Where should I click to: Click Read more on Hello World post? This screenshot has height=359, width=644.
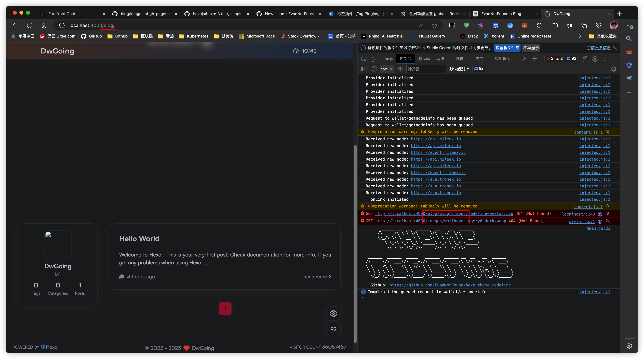(317, 277)
